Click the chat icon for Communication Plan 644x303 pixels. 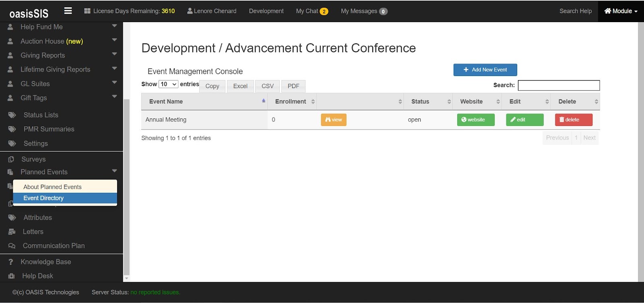pyautogui.click(x=12, y=246)
